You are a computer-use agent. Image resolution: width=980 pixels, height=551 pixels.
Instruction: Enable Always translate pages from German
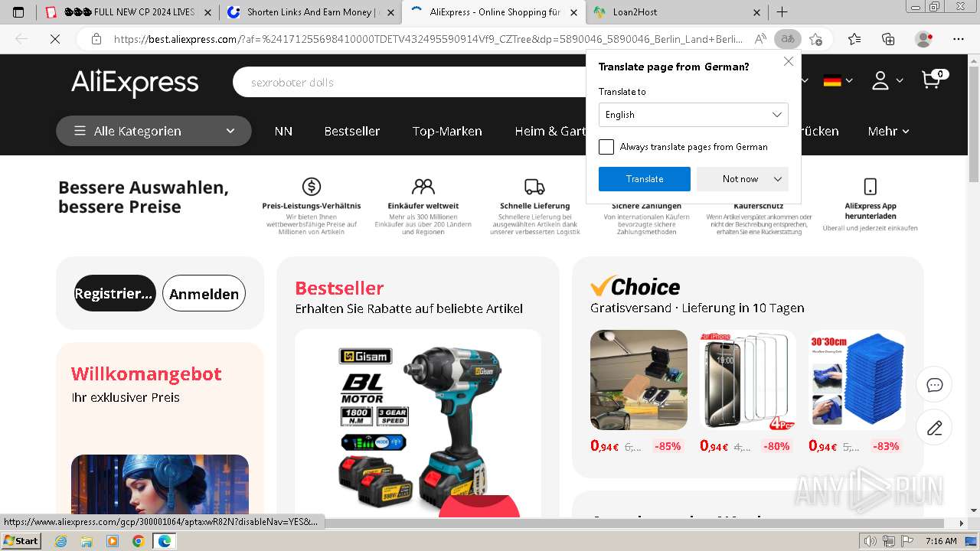point(606,147)
